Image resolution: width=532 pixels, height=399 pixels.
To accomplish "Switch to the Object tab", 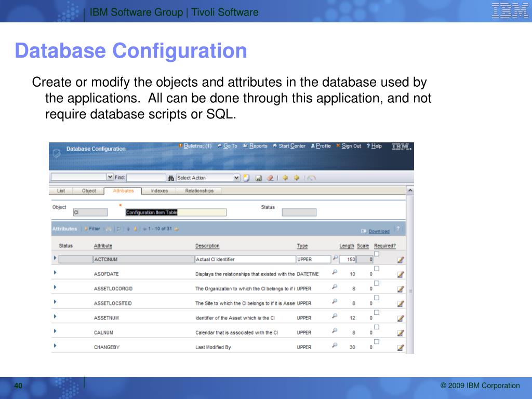I will pos(89,191).
